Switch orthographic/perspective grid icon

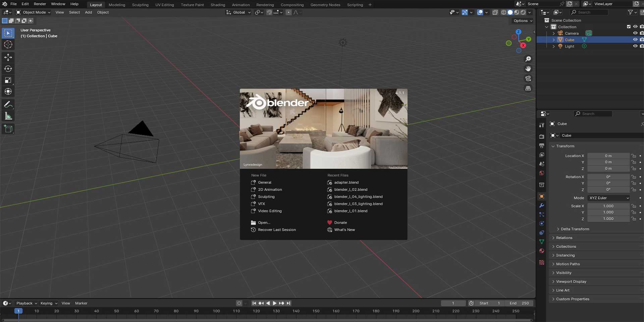pyautogui.click(x=528, y=88)
